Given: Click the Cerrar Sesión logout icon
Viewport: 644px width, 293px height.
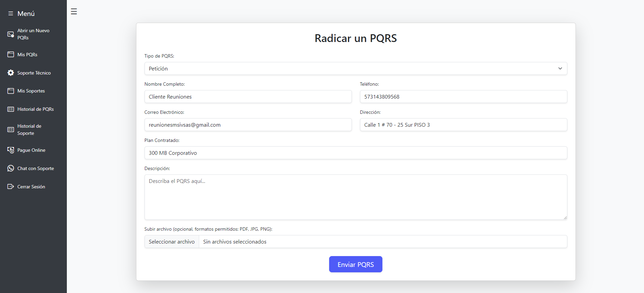Looking at the screenshot, I should (11, 187).
